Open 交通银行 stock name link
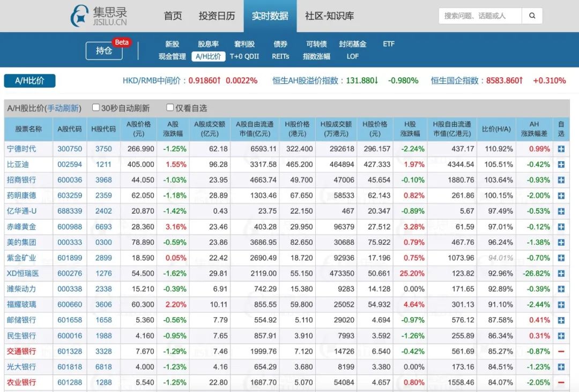 click(21, 351)
